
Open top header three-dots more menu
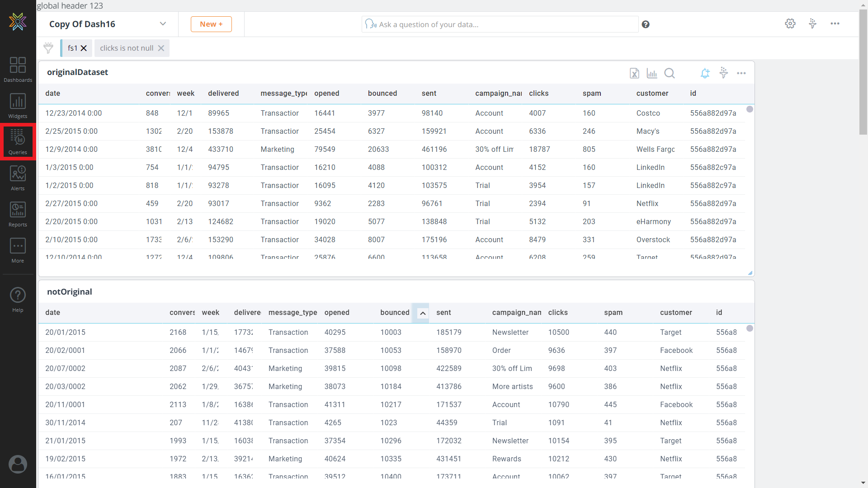pyautogui.click(x=835, y=24)
